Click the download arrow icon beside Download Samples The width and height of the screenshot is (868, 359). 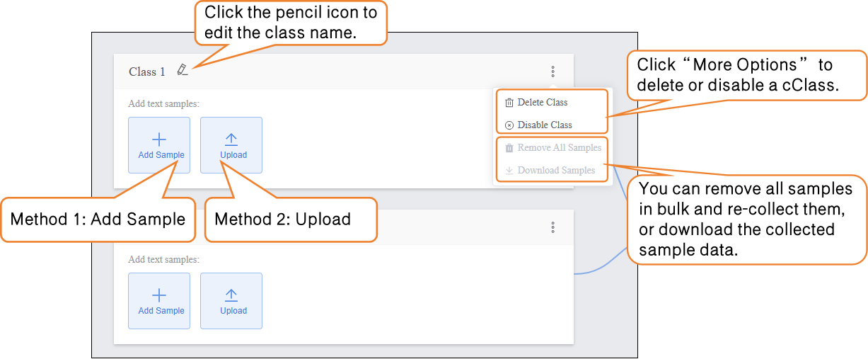509,171
